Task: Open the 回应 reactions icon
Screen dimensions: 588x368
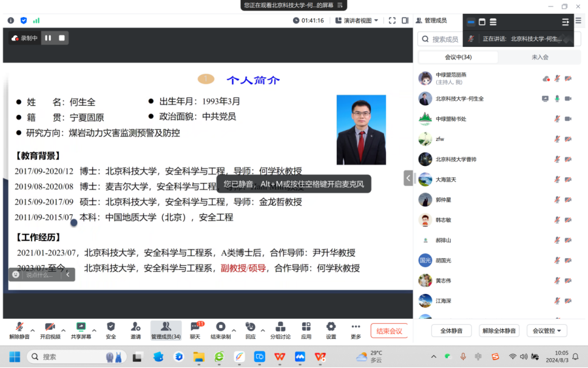Action: (250, 330)
